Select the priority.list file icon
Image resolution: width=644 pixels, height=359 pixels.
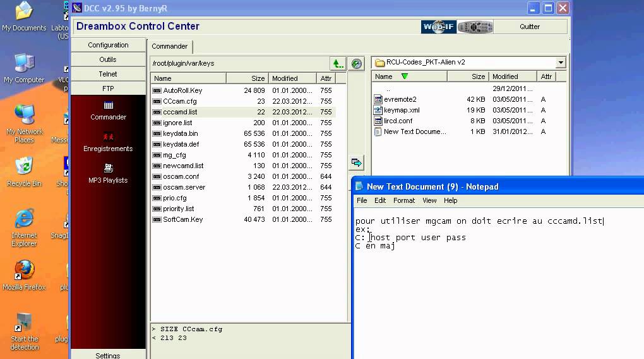(157, 209)
